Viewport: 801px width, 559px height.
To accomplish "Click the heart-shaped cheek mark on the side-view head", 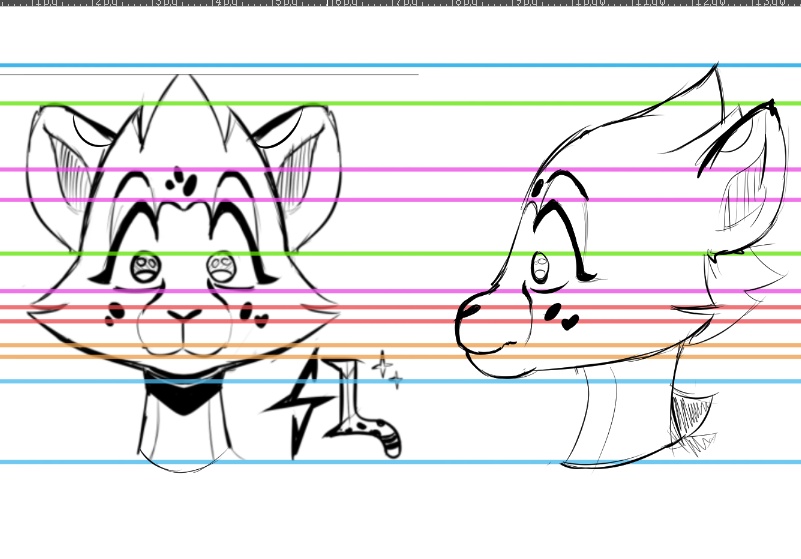I will 570,322.
